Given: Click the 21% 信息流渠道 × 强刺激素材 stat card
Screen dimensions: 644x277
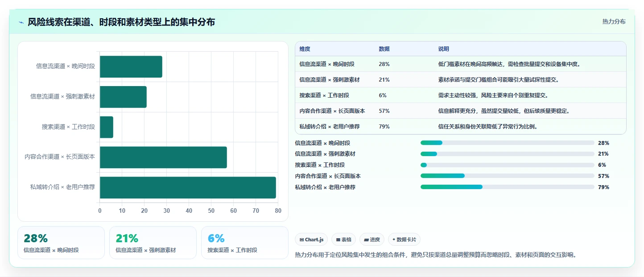Looking at the screenshot, I should pos(153,243).
